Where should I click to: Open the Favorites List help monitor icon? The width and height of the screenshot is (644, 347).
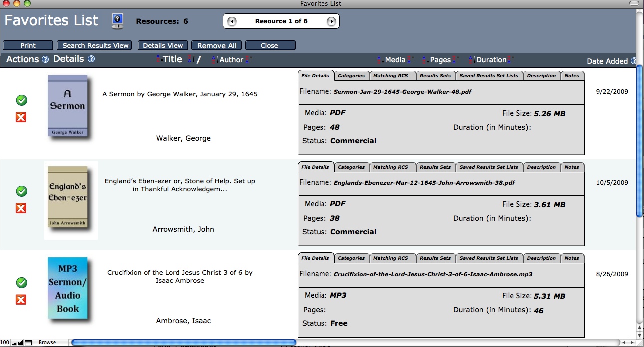pyautogui.click(x=117, y=20)
